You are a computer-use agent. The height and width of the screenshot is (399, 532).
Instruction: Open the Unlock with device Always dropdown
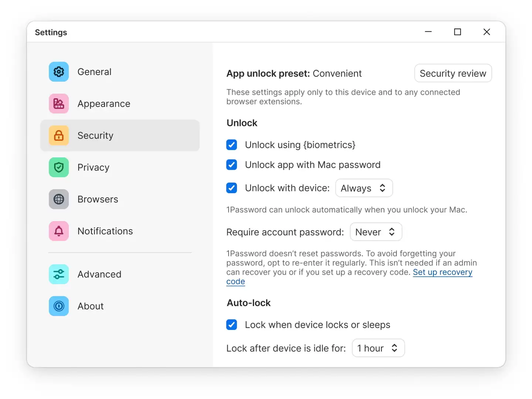tap(364, 188)
